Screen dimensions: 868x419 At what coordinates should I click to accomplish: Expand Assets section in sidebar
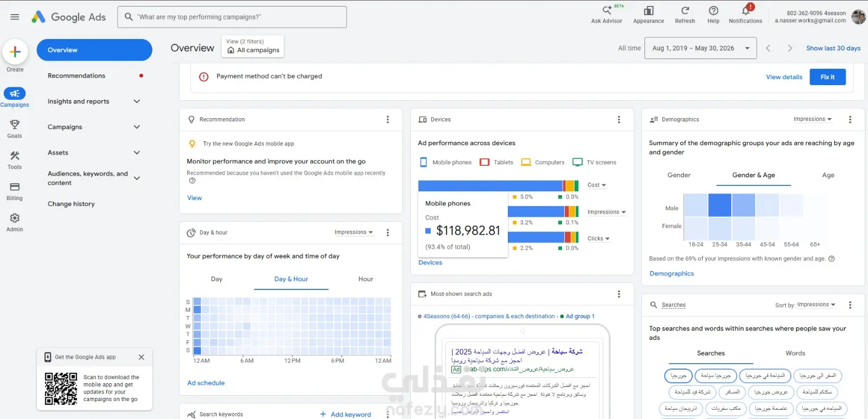[137, 153]
